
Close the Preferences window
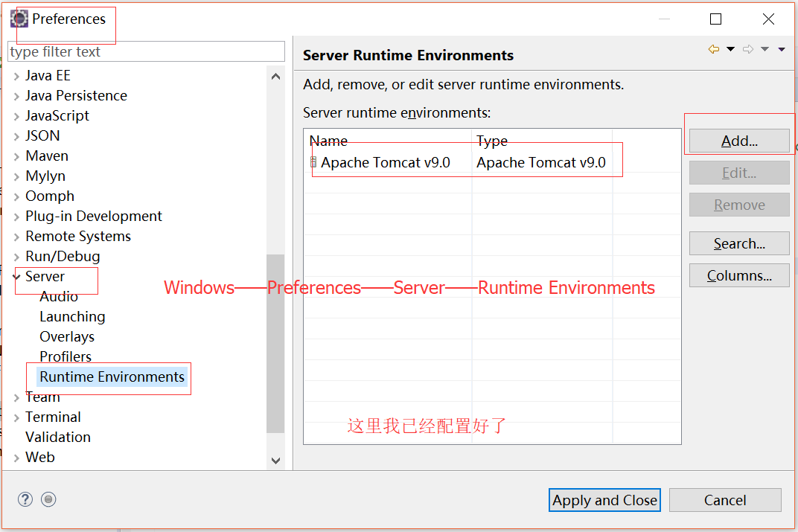(x=768, y=19)
